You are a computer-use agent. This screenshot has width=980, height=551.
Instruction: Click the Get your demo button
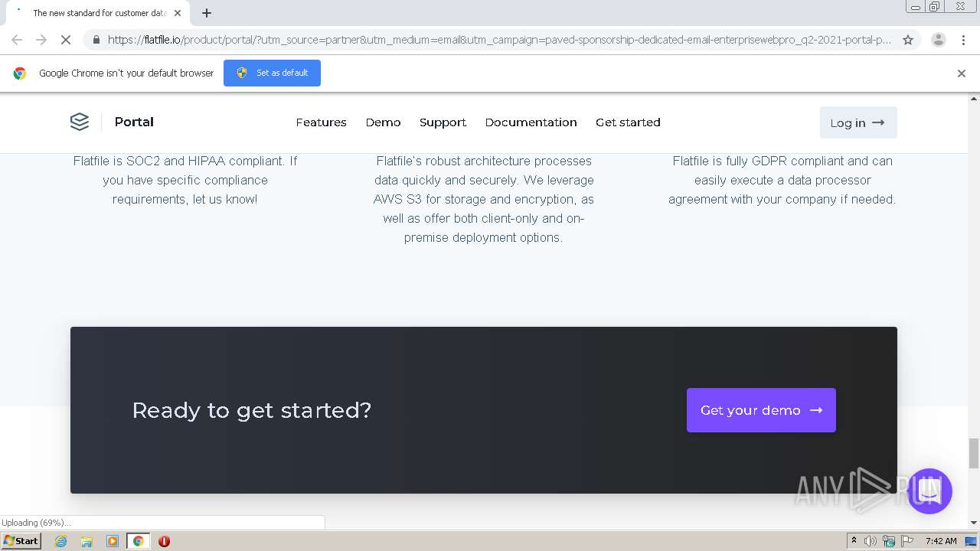[x=761, y=410]
